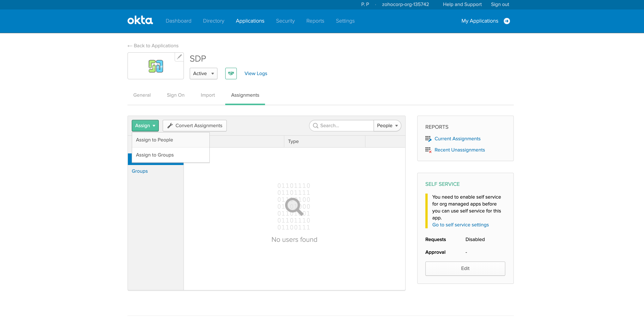Choose Assign to Groups menu option
Screen dimensions: 644x319
[155, 155]
